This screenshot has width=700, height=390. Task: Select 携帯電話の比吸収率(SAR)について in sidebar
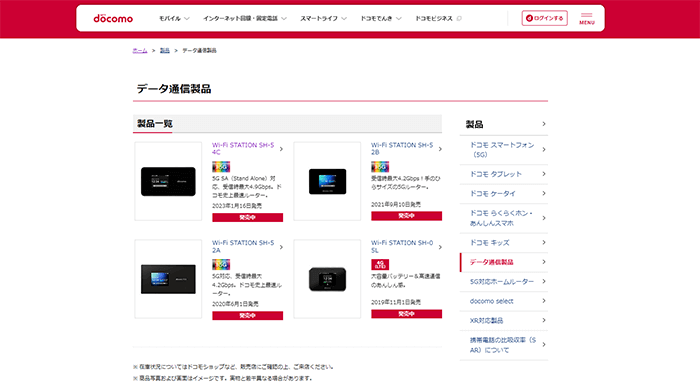tap(504, 345)
